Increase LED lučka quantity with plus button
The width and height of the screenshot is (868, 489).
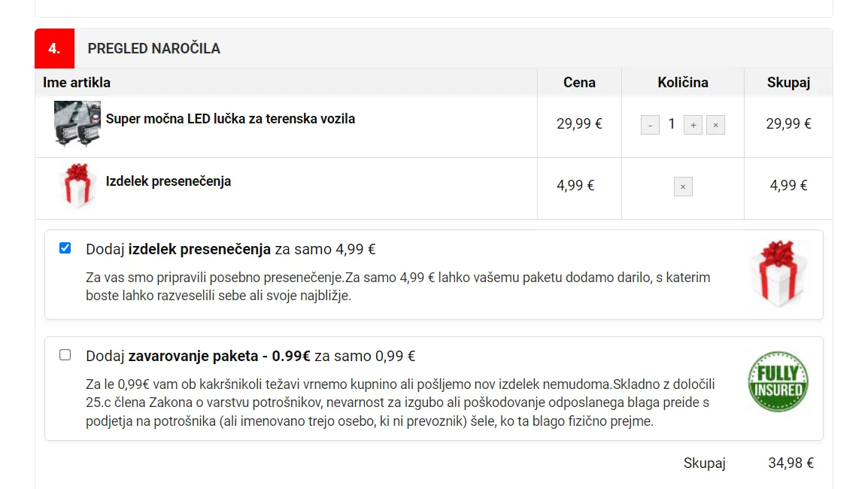pyautogui.click(x=693, y=125)
